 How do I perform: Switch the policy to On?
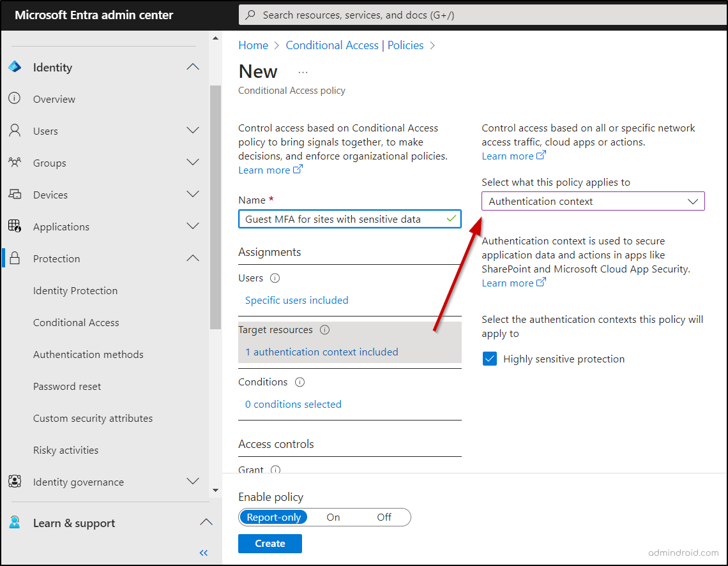click(x=333, y=517)
